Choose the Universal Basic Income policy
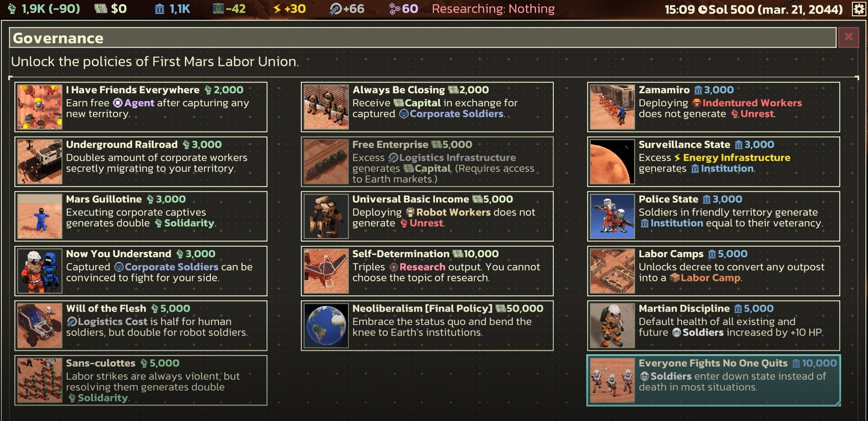This screenshot has height=421, width=868. (427, 216)
